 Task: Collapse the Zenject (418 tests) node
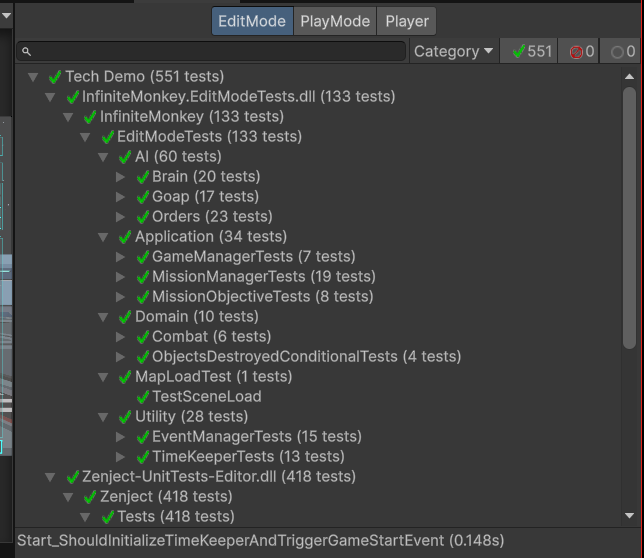(68, 497)
